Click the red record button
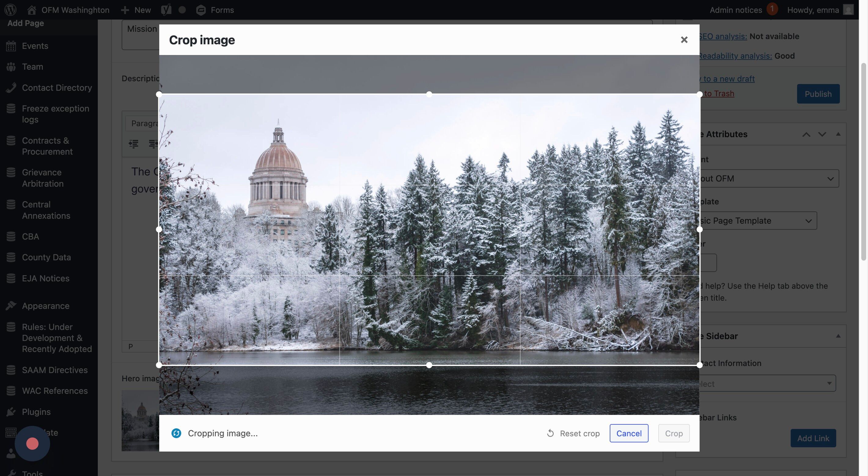 32,443
